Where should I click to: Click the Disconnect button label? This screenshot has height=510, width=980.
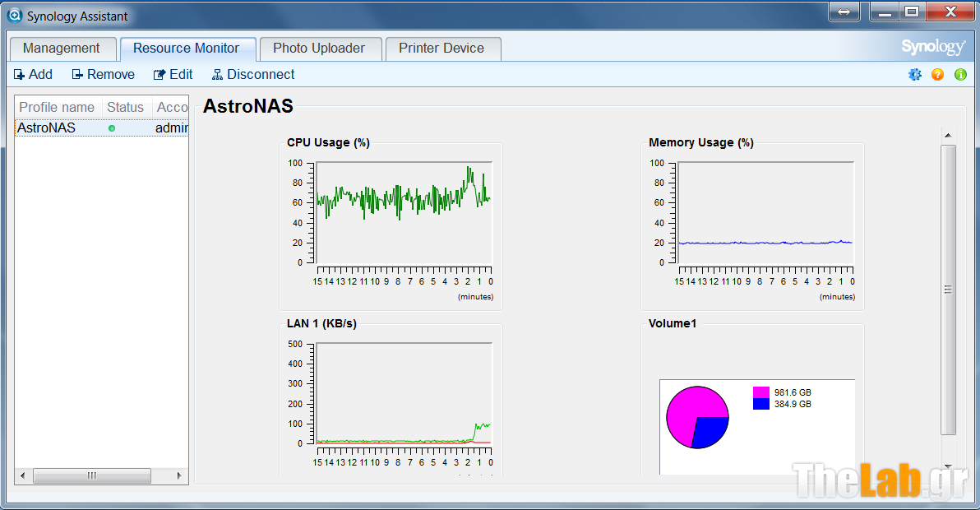click(x=261, y=74)
